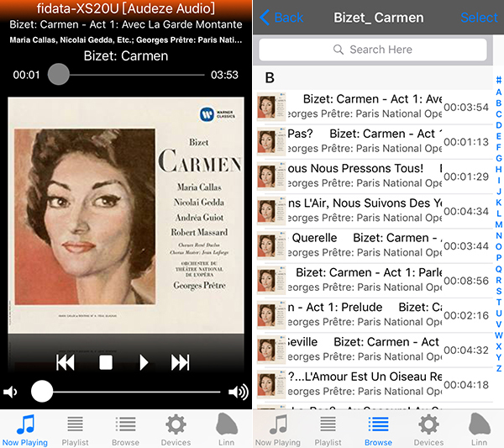Open Devices tab in right screen

click(428, 430)
